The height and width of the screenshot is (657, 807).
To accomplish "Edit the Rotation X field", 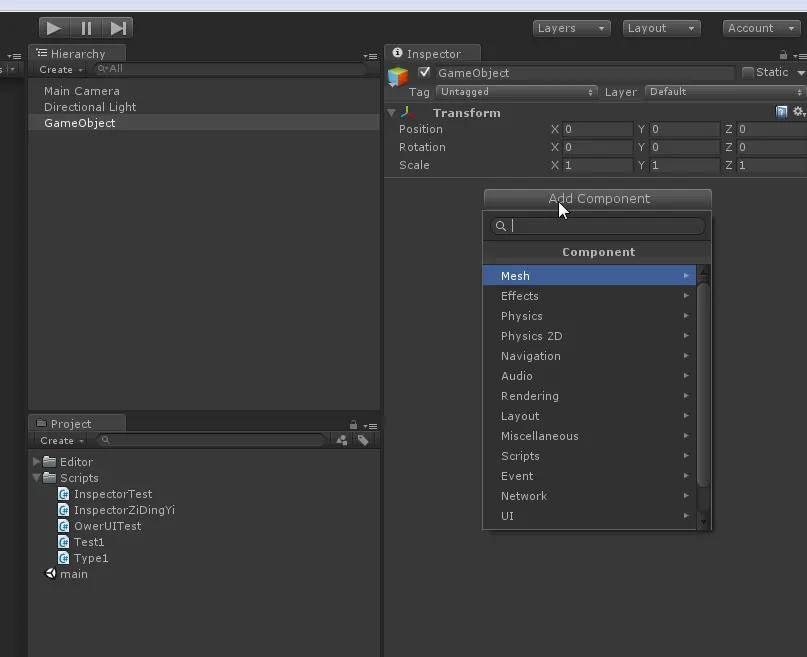I will [x=598, y=147].
